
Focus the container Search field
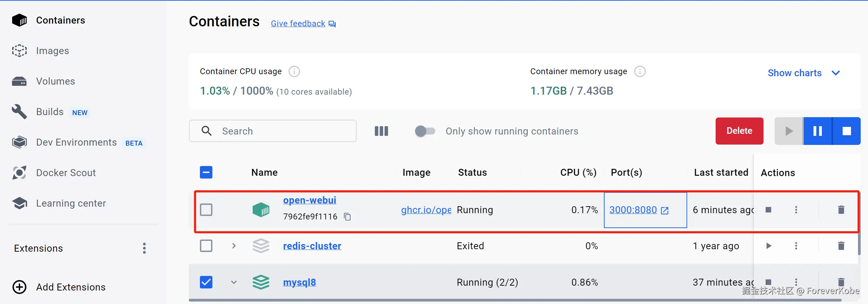pos(273,131)
